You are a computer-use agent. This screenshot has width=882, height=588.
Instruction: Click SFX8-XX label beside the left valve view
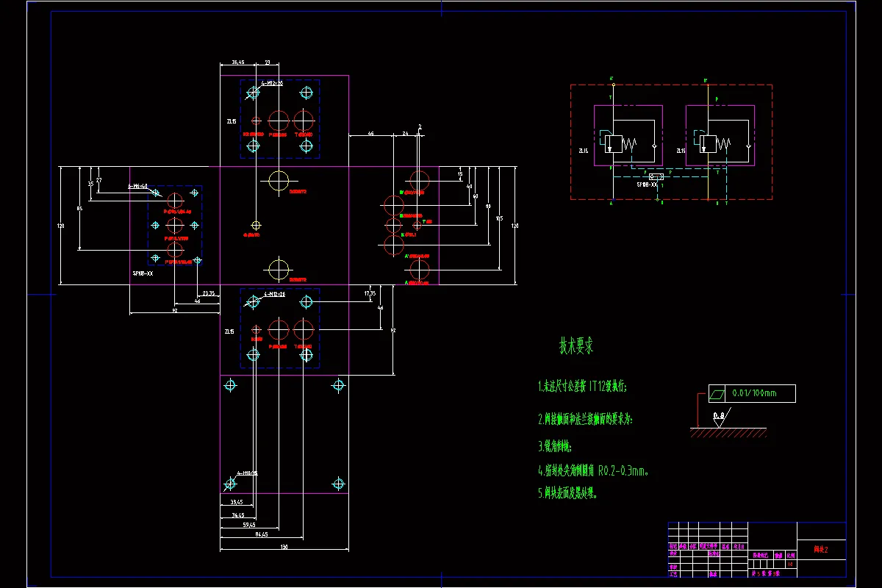point(143,273)
